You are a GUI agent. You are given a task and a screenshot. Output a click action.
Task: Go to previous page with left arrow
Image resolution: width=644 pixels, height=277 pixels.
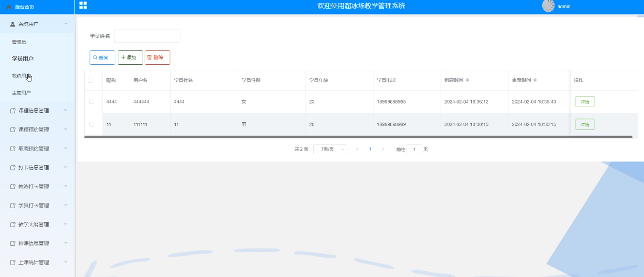click(x=357, y=149)
